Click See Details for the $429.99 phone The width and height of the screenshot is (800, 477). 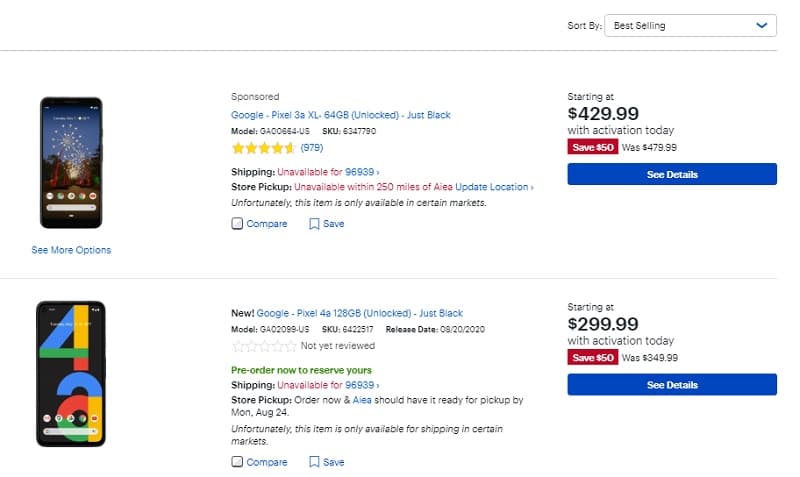click(x=672, y=174)
